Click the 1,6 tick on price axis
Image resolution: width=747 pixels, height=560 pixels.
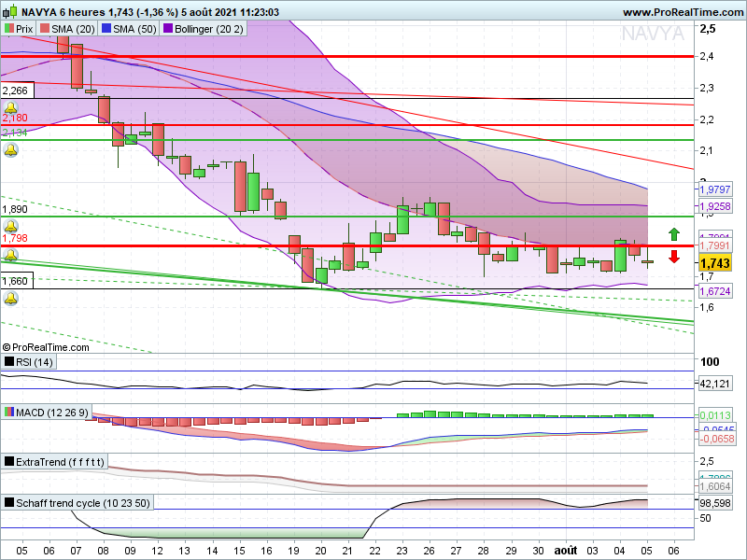pyautogui.click(x=707, y=307)
